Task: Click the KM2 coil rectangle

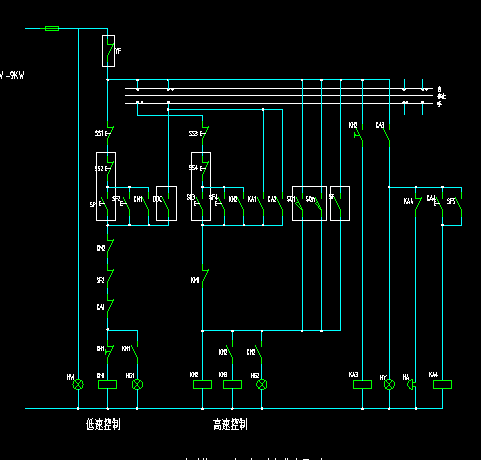Action: 202,384
